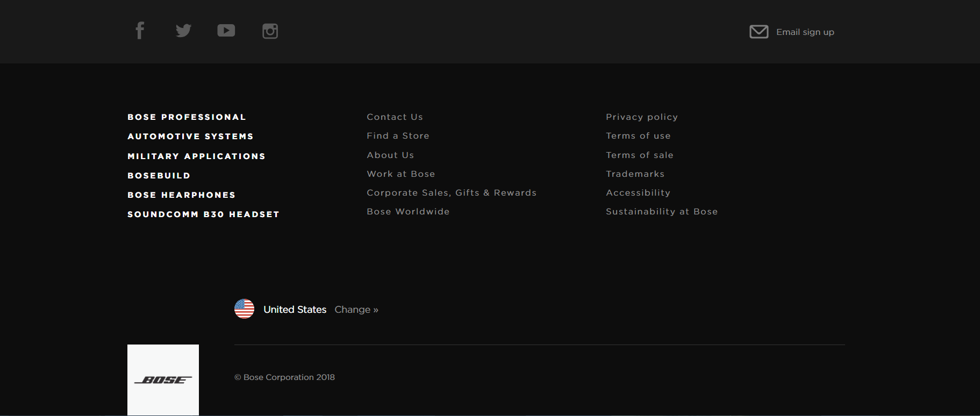Click the United States flag icon

(244, 309)
